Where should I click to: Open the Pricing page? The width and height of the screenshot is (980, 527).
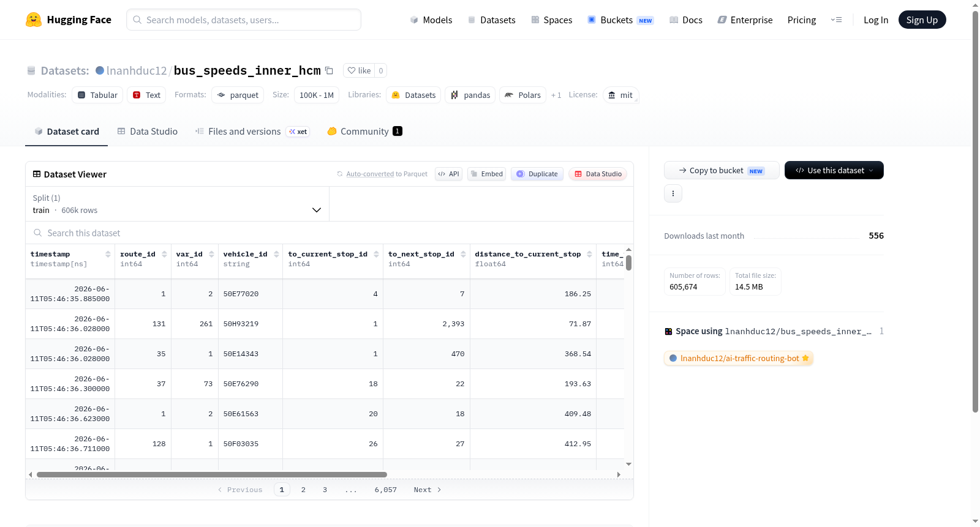802,20
